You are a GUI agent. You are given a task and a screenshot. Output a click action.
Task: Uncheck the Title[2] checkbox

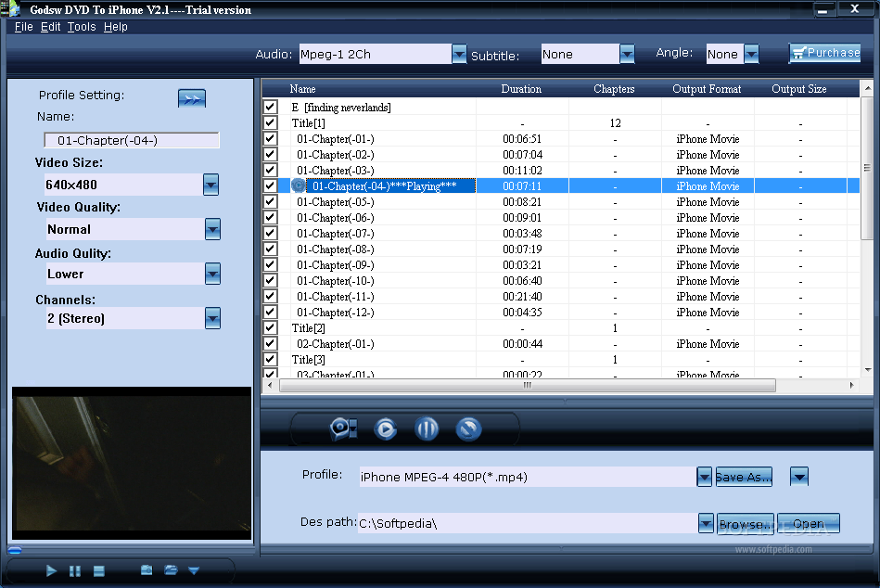(271, 327)
